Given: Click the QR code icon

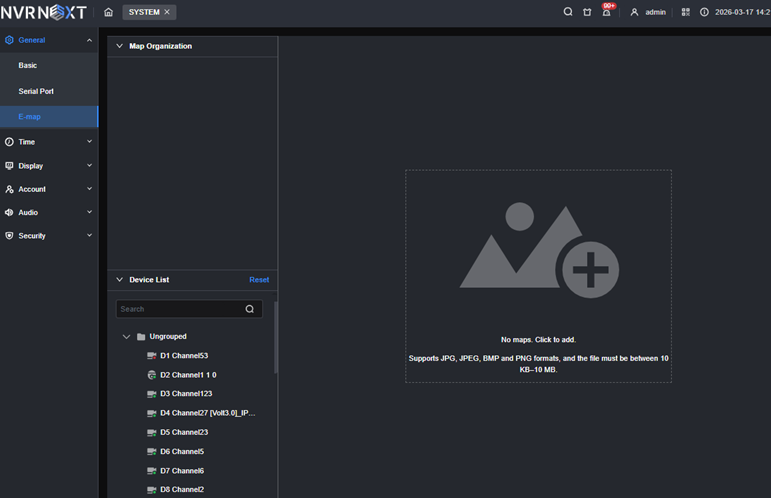Looking at the screenshot, I should point(686,12).
